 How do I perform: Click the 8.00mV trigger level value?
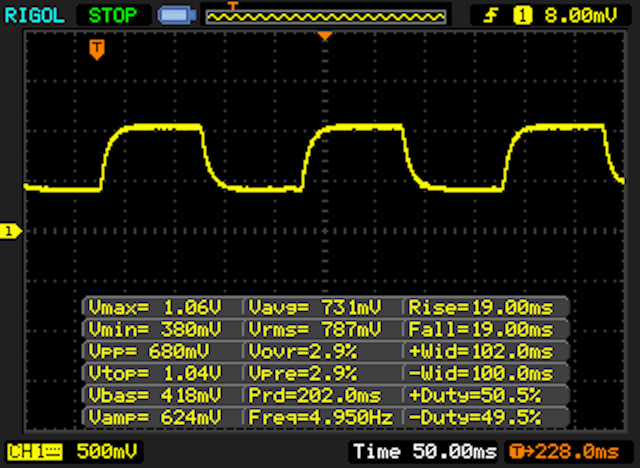click(x=581, y=16)
